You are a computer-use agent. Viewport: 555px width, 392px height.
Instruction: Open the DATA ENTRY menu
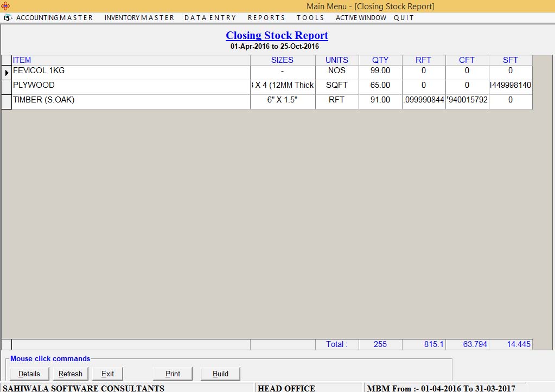[210, 17]
